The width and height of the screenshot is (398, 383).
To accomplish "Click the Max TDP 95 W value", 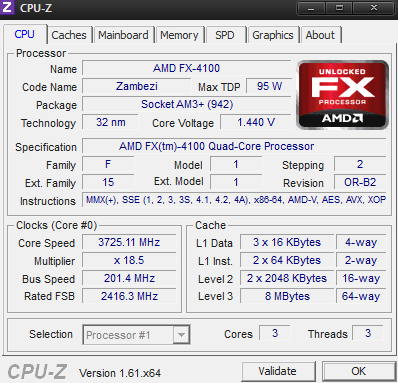I will [x=269, y=86].
